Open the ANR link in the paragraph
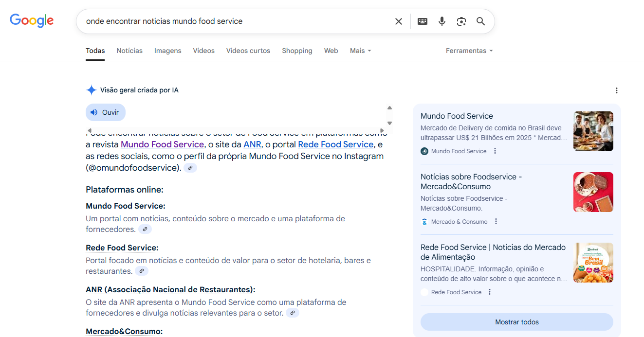644x337 pixels. (x=252, y=144)
